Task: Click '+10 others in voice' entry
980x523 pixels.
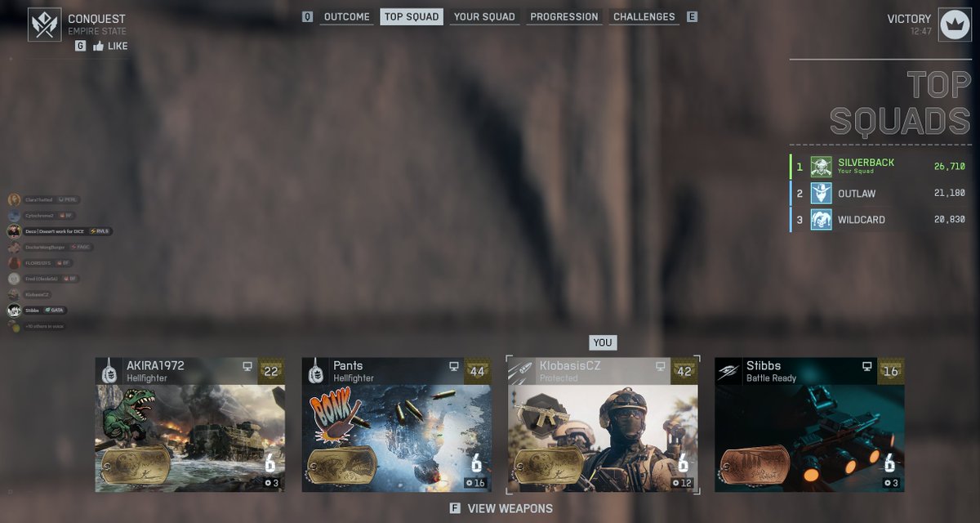Action: tap(36, 326)
